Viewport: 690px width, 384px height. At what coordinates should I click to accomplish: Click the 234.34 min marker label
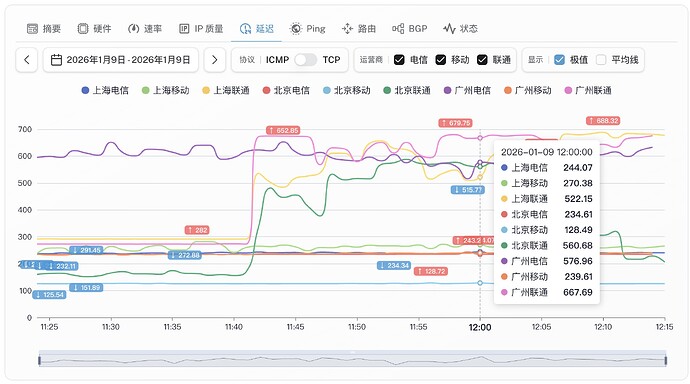(x=394, y=266)
